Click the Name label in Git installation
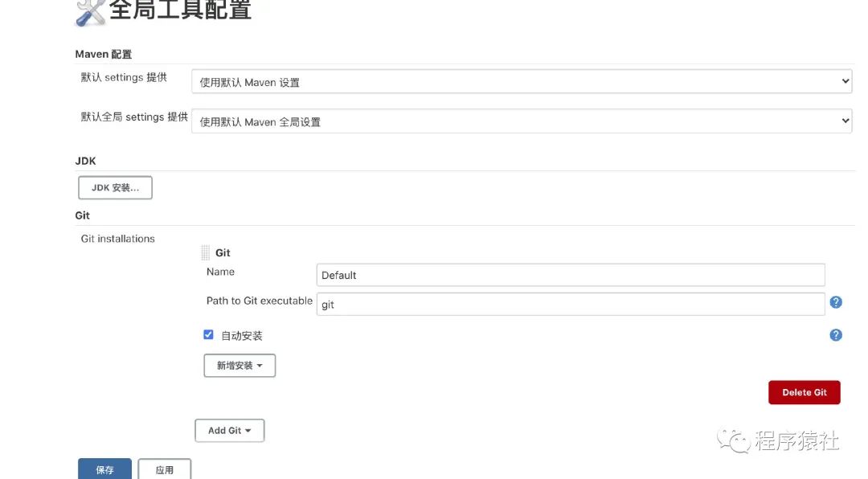Image resolution: width=868 pixels, height=479 pixels. pyautogui.click(x=220, y=272)
